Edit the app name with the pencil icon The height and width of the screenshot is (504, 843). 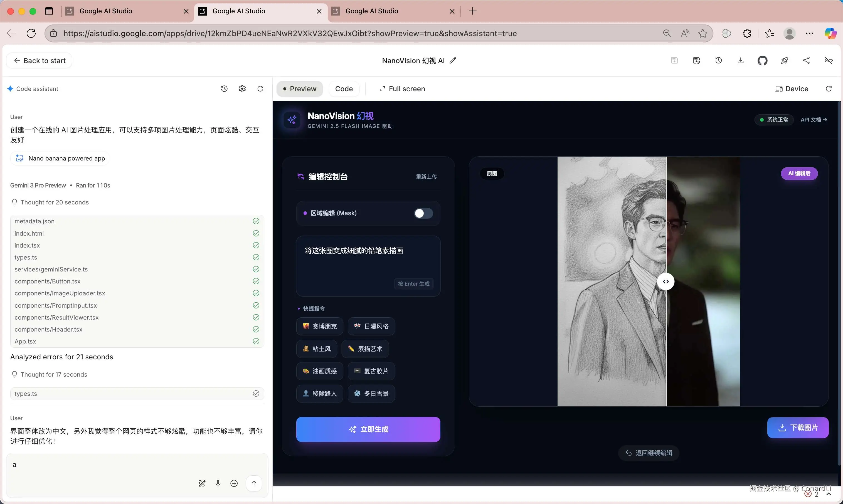tap(453, 60)
